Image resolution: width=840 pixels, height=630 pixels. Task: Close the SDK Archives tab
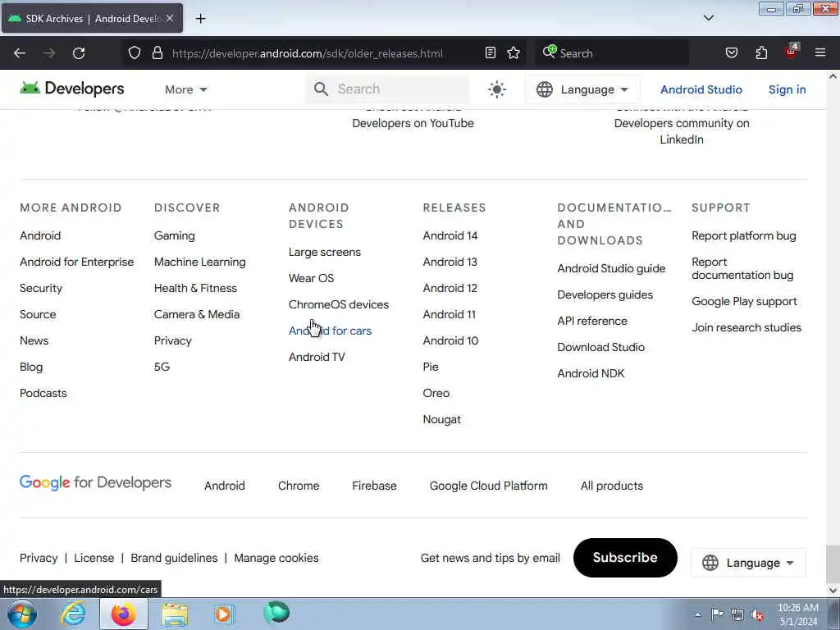170,18
